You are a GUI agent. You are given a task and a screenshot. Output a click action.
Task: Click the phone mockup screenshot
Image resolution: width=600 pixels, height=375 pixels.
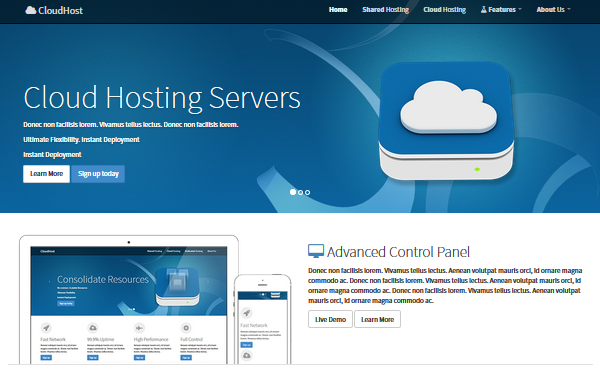[x=262, y=320]
